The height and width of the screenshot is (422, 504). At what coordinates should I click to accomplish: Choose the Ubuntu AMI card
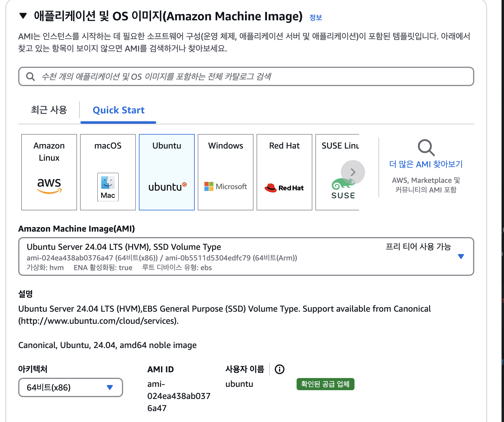click(167, 172)
